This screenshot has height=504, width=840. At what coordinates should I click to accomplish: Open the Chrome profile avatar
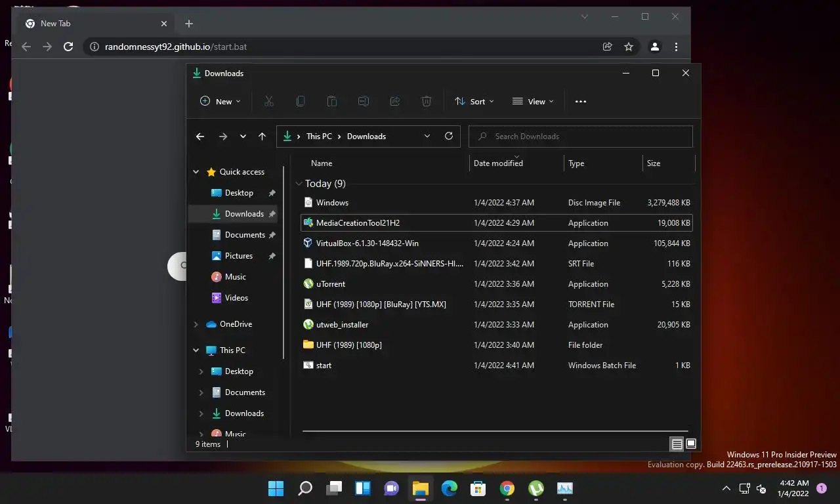tap(654, 47)
